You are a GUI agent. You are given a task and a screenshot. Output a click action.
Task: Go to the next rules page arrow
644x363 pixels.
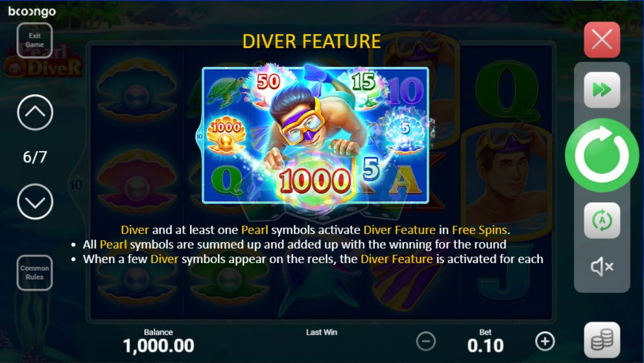tap(35, 202)
